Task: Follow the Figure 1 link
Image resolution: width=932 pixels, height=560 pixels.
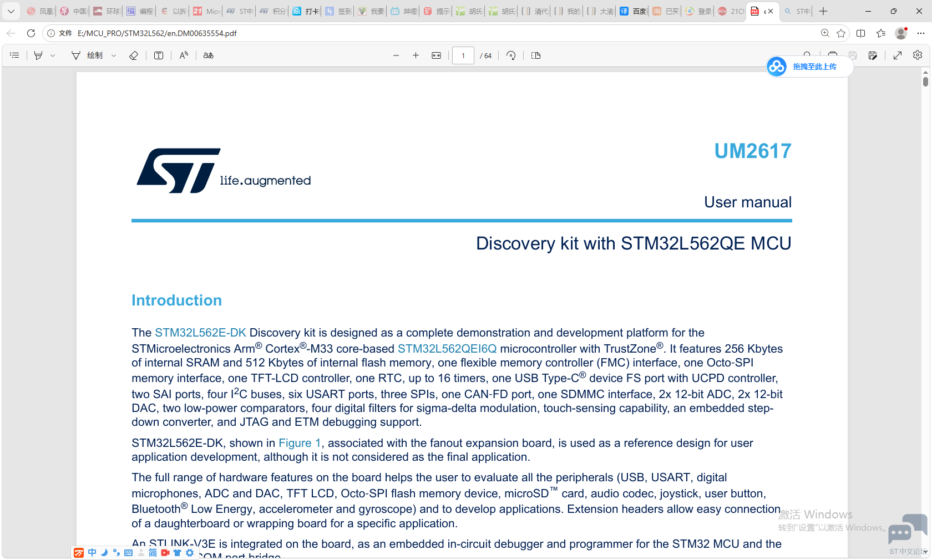Action: tap(300, 443)
